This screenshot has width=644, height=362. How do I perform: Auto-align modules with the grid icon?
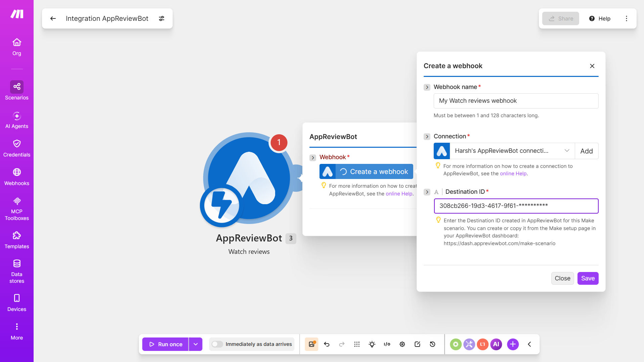tap(357, 344)
